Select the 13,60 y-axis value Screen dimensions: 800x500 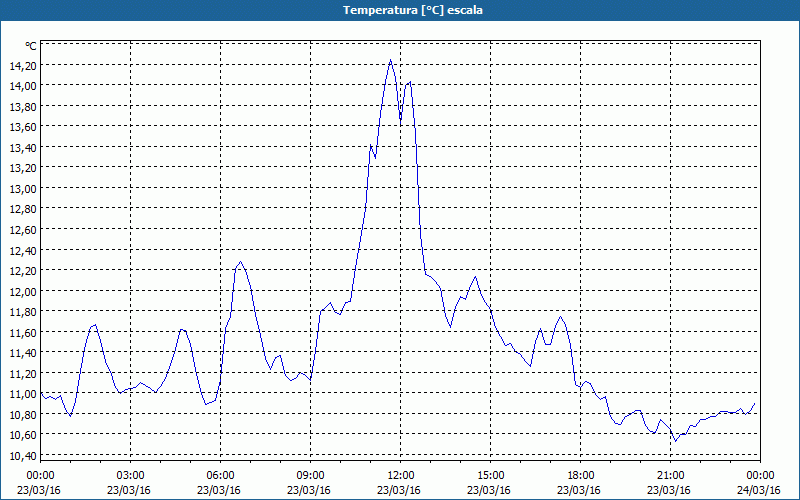pyautogui.click(x=23, y=127)
